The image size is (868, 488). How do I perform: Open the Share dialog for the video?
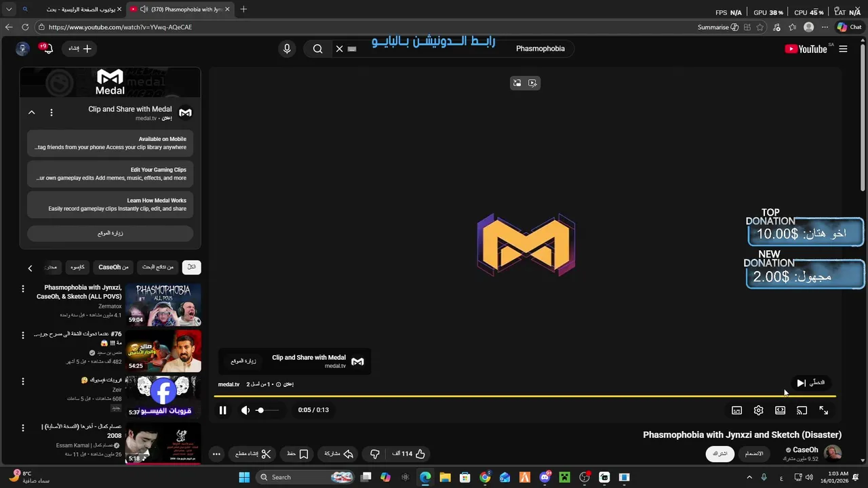(x=338, y=453)
